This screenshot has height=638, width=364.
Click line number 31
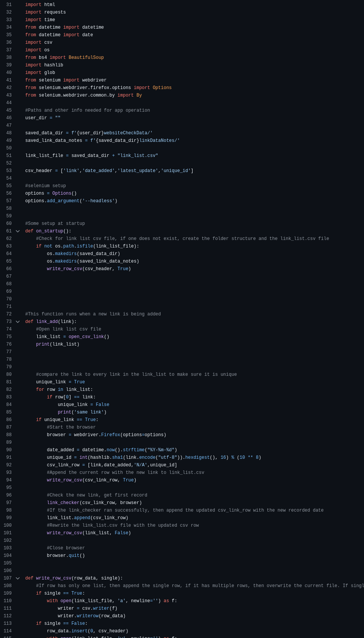(9, 5)
